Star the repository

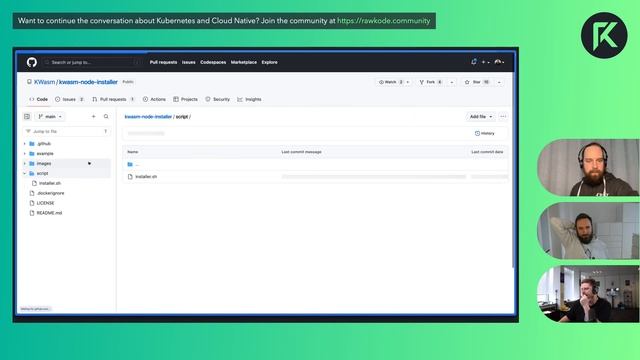click(x=477, y=82)
